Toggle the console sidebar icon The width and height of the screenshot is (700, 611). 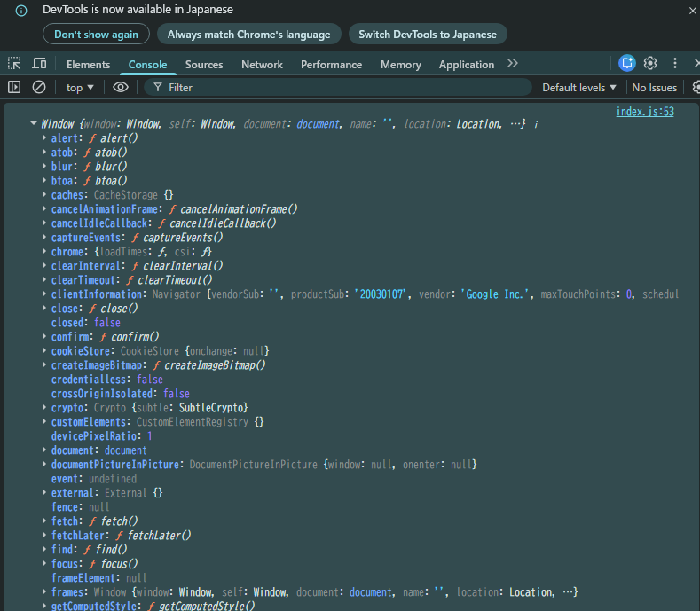point(14,87)
